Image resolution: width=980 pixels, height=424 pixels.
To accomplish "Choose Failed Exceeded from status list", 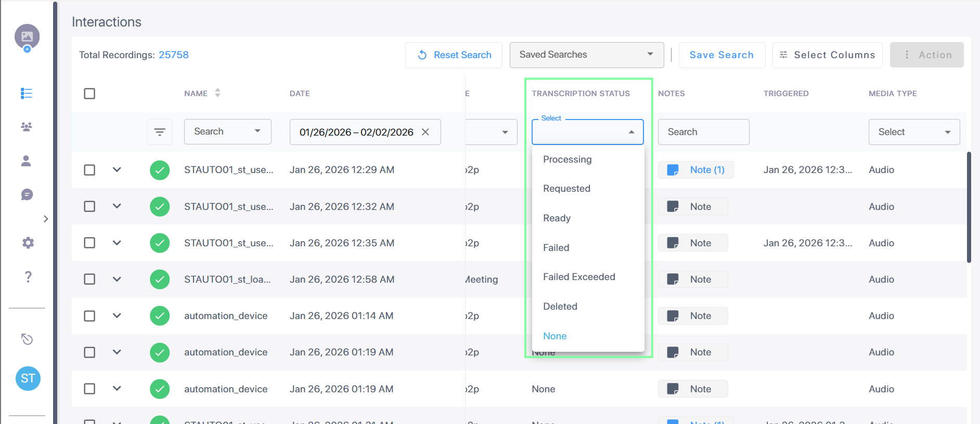I will point(579,277).
